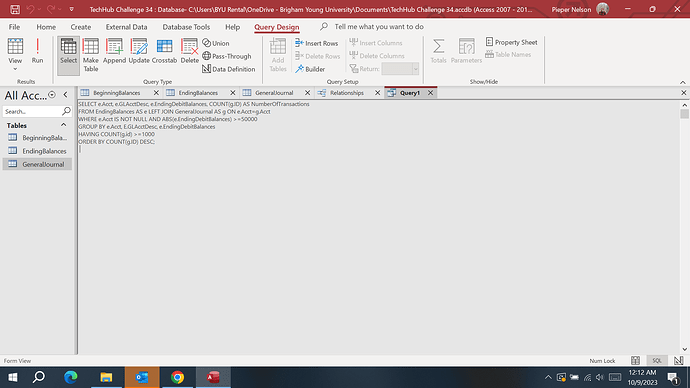
Task: Click Delete Columns in Query Setup
Action: click(377, 56)
